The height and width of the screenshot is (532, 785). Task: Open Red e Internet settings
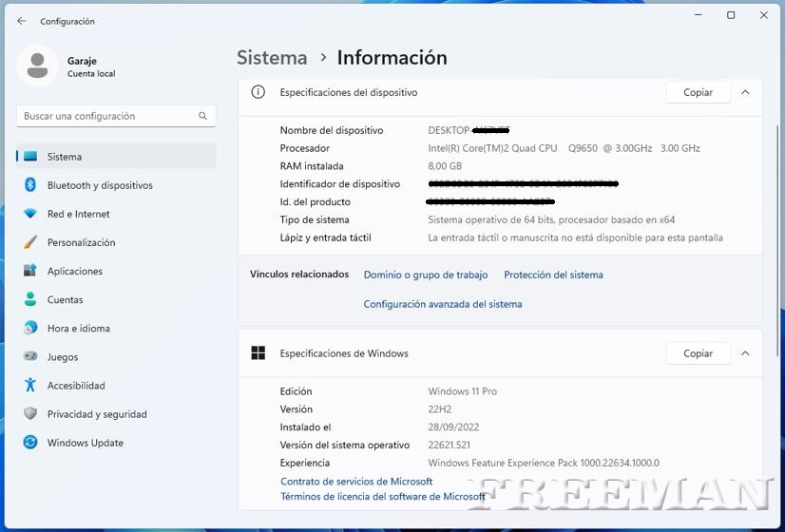116,214
